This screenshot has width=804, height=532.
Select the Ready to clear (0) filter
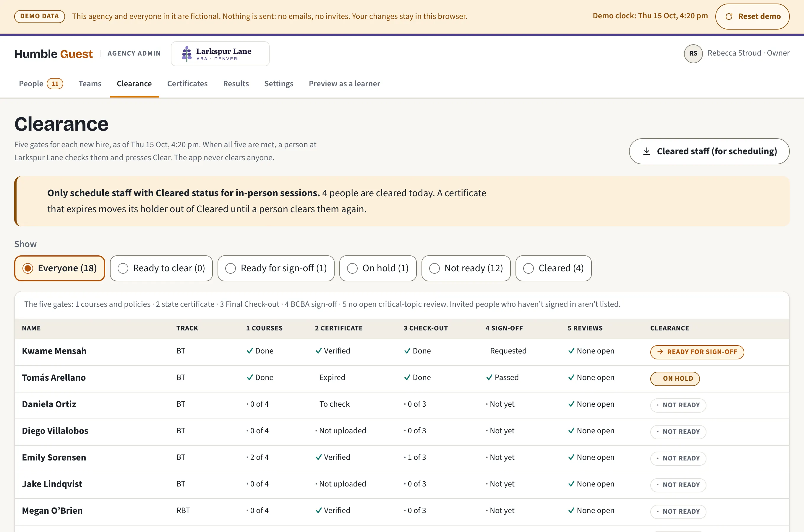pyautogui.click(x=161, y=268)
